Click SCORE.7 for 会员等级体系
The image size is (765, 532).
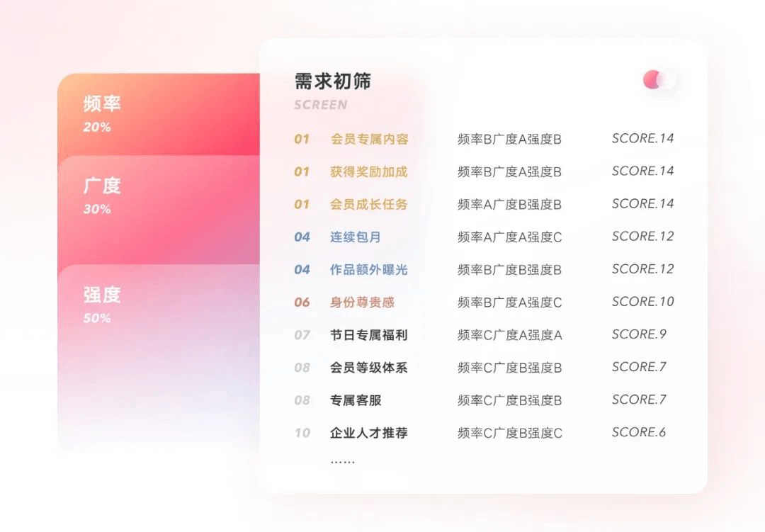639,367
